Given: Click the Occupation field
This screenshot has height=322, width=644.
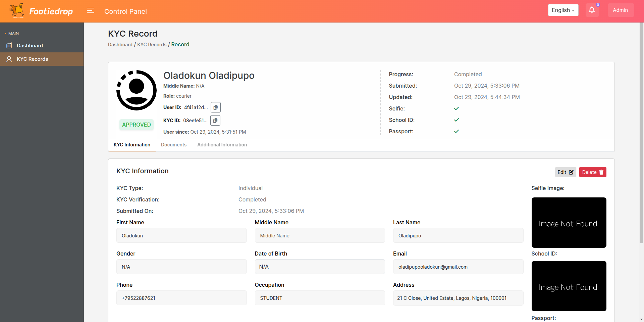Looking at the screenshot, I should [x=320, y=298].
